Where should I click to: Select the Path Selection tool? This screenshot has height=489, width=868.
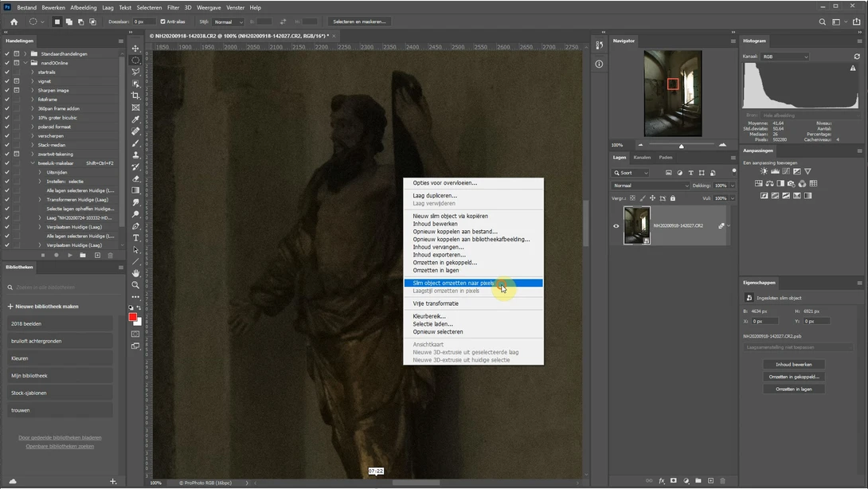coord(135,250)
